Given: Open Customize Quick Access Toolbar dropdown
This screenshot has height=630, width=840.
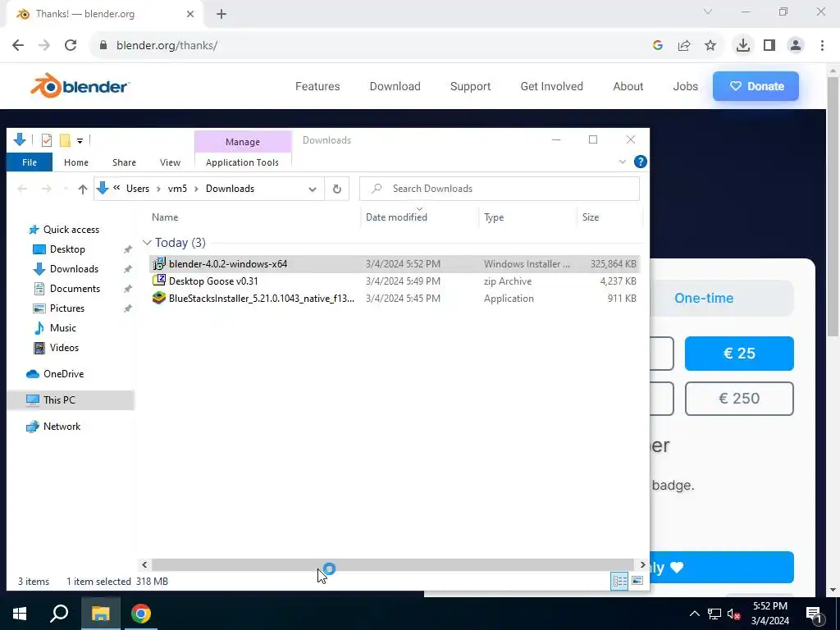Looking at the screenshot, I should 80,140.
